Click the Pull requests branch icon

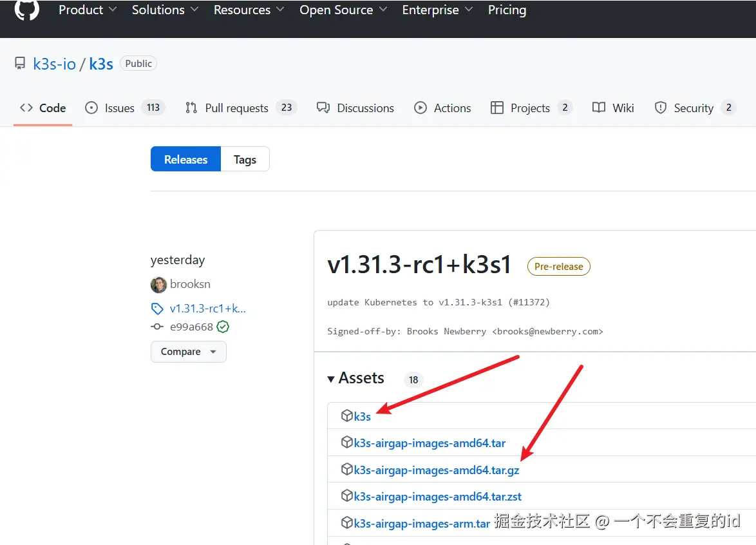[191, 108]
